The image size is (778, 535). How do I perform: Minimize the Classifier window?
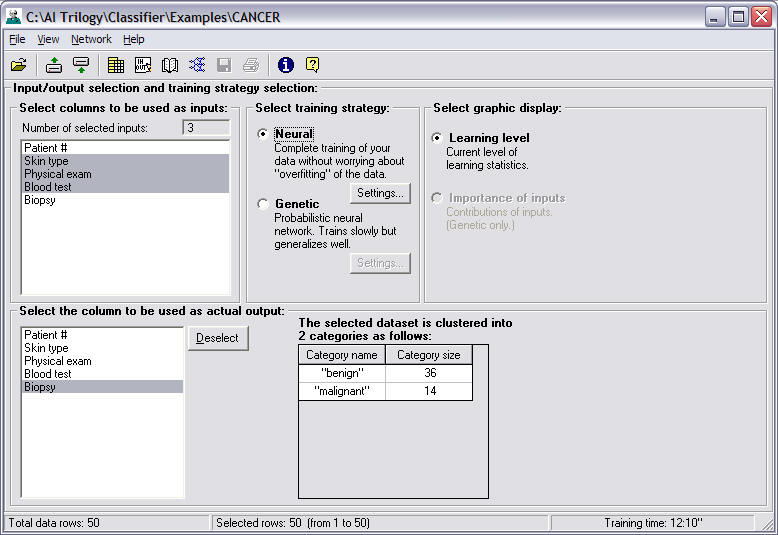pos(714,17)
